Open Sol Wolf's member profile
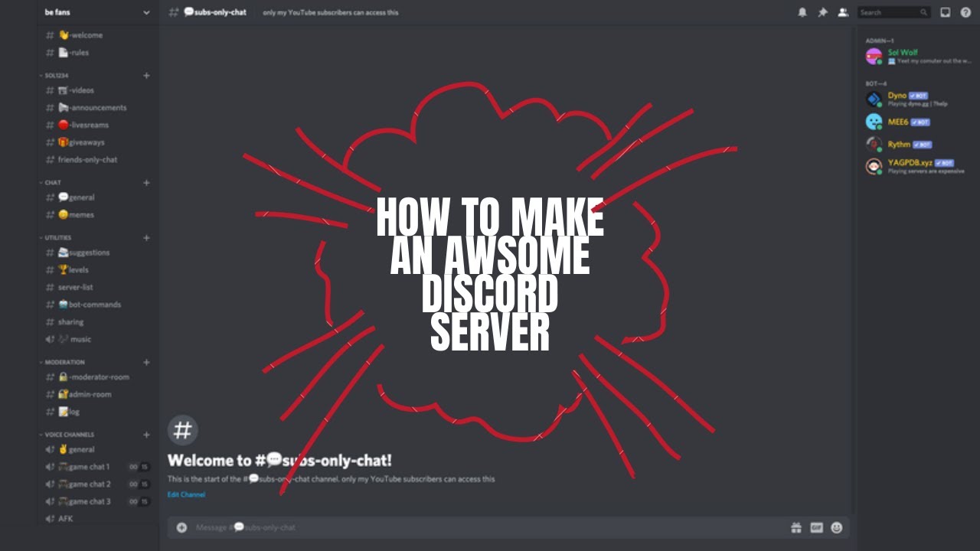The width and height of the screenshot is (980, 551). click(917, 57)
